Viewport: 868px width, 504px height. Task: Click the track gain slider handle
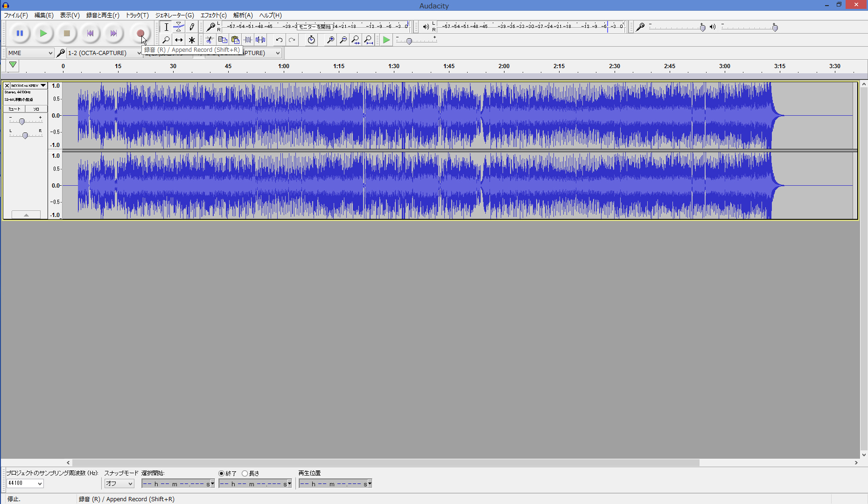click(x=21, y=121)
